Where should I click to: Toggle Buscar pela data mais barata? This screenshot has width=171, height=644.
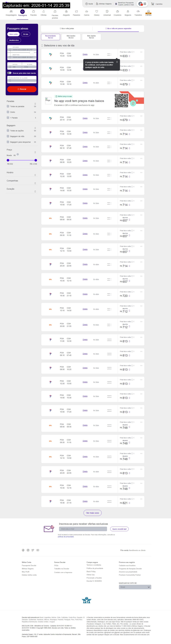pos(9,73)
